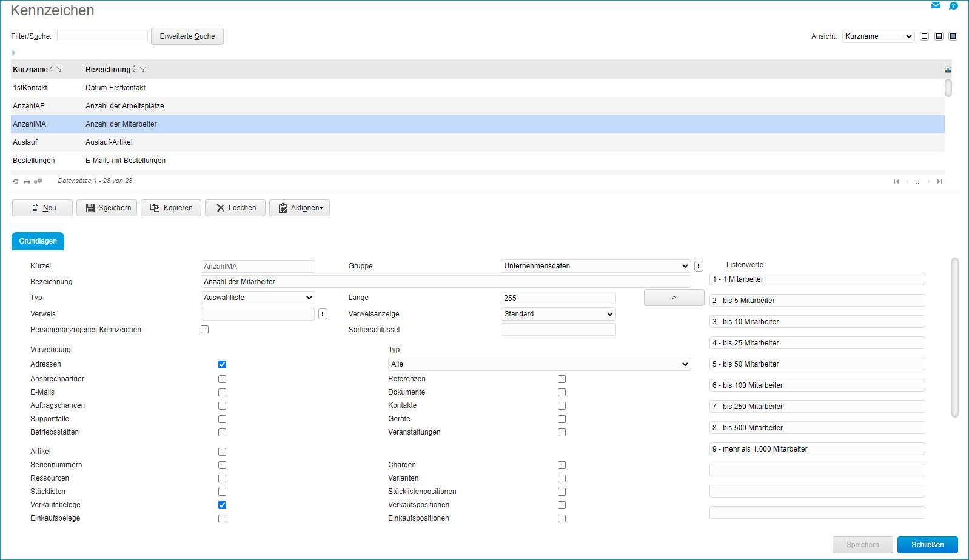
Task: Click the blue Schließen button
Action: point(927,545)
